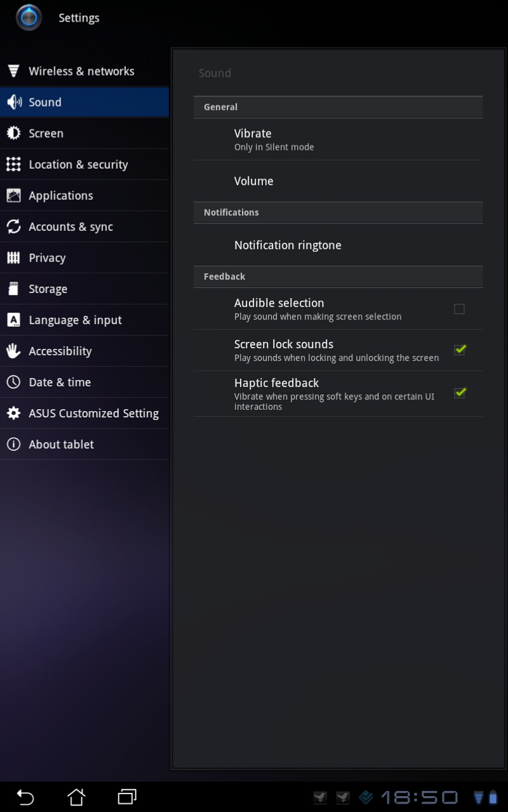Viewport: 508px width, 812px height.
Task: Show recent apps in system bar
Action: coord(127,797)
